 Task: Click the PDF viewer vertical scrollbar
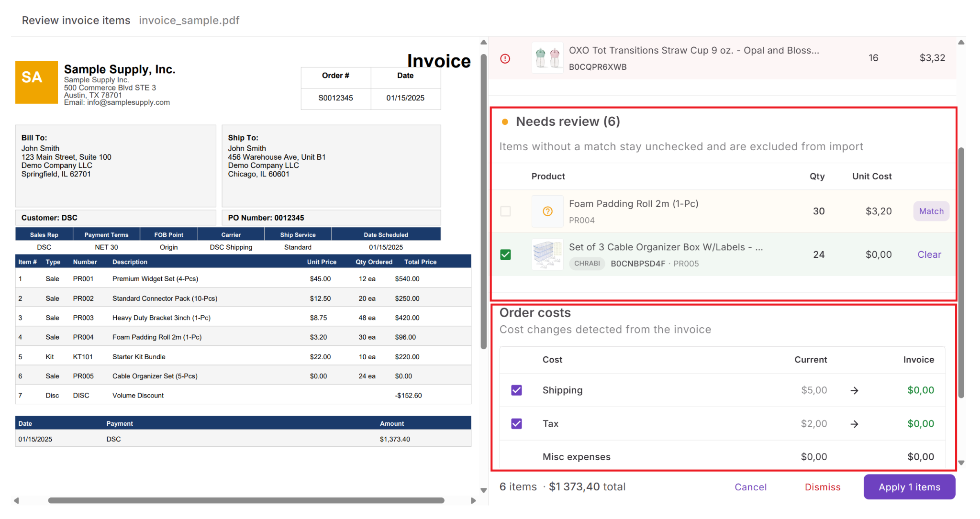click(x=483, y=202)
